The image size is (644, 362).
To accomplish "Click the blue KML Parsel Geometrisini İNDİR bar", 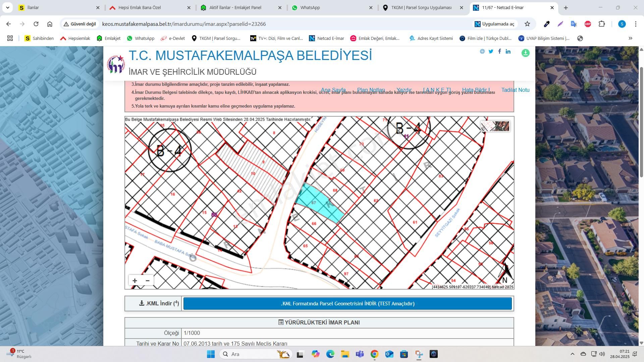I will click(x=347, y=303).
